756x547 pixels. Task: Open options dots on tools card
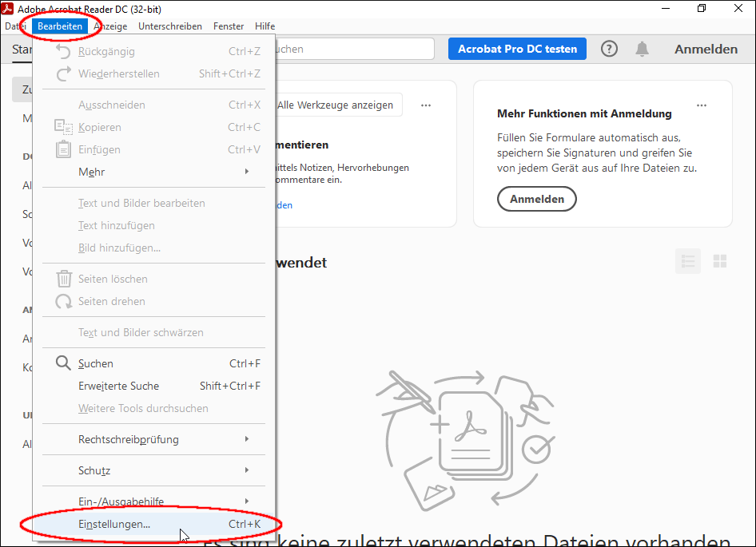pyautogui.click(x=426, y=105)
